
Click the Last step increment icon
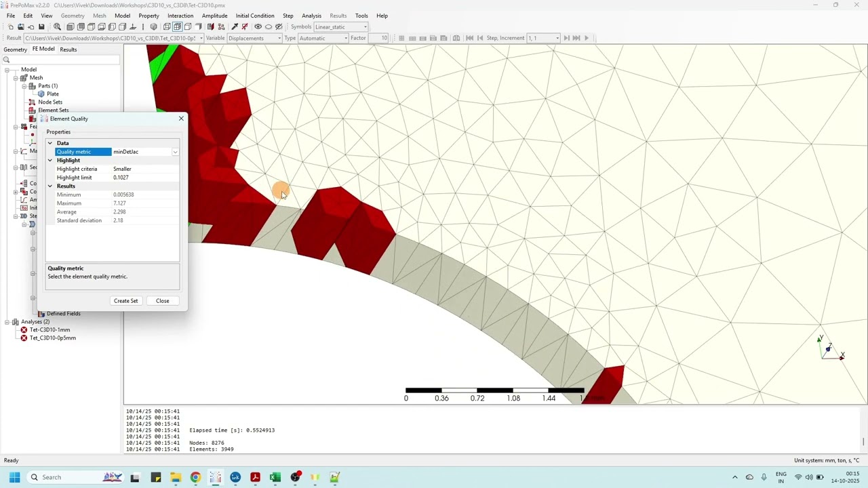point(576,38)
